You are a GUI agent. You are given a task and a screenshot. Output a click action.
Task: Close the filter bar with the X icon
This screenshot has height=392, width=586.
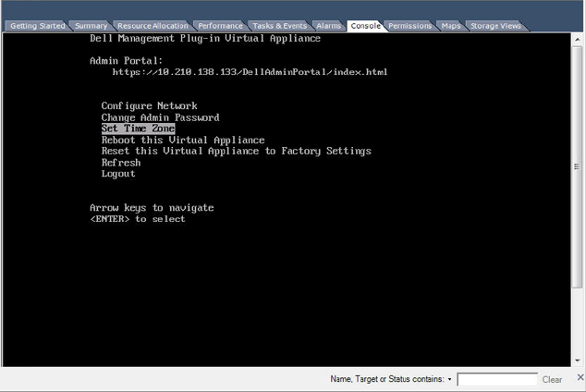580,377
